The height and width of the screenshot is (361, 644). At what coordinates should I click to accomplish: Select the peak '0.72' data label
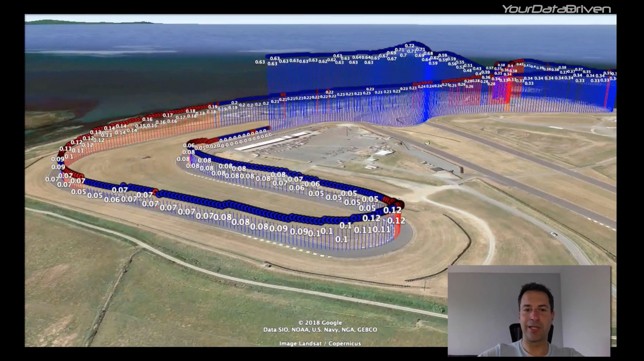410,46
